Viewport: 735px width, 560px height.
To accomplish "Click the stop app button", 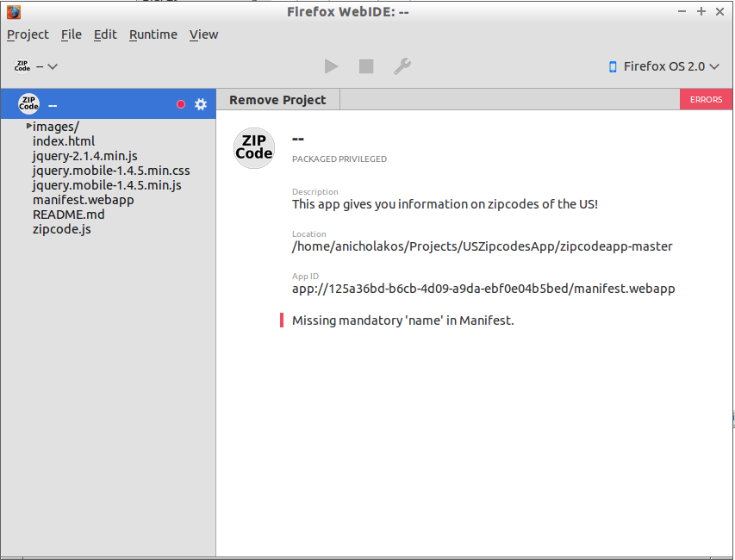I will pos(366,66).
